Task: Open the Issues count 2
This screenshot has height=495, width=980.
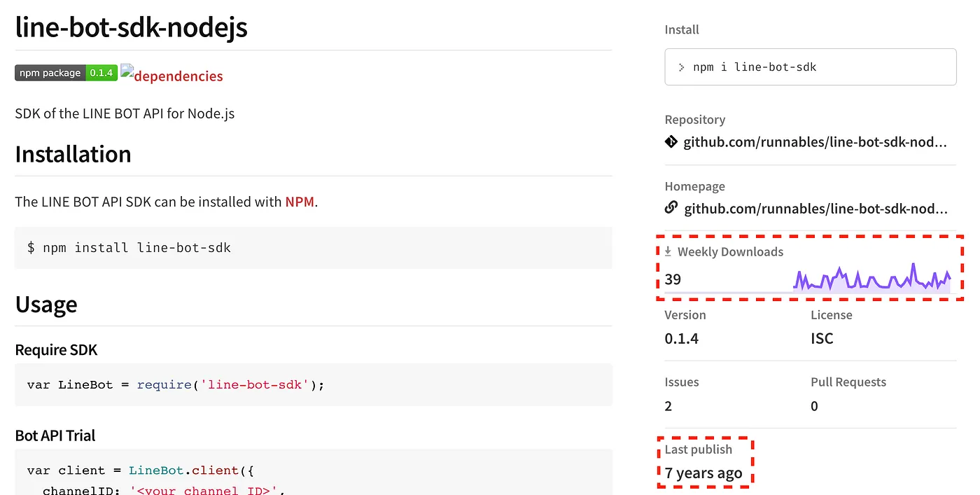Action: point(668,406)
